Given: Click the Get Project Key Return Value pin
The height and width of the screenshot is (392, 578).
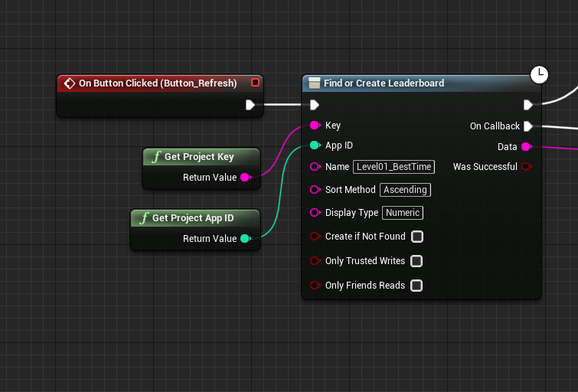Looking at the screenshot, I should point(245,178).
